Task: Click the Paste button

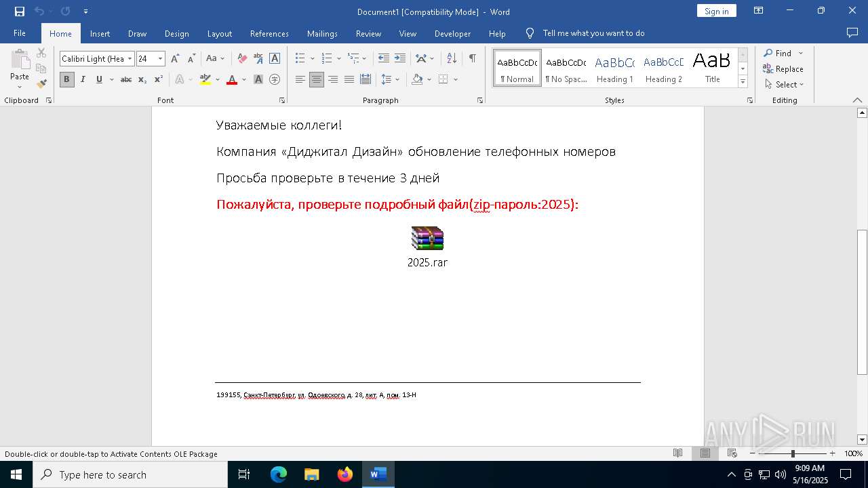Action: point(20,68)
